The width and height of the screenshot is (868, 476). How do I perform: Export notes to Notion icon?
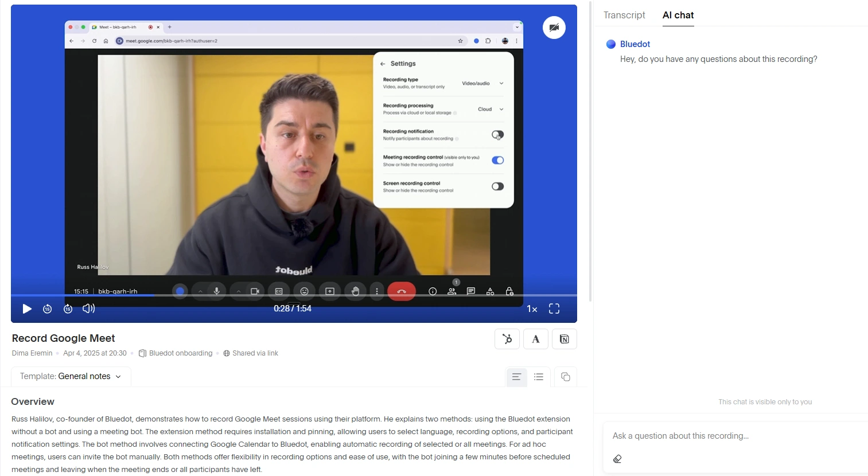(565, 339)
